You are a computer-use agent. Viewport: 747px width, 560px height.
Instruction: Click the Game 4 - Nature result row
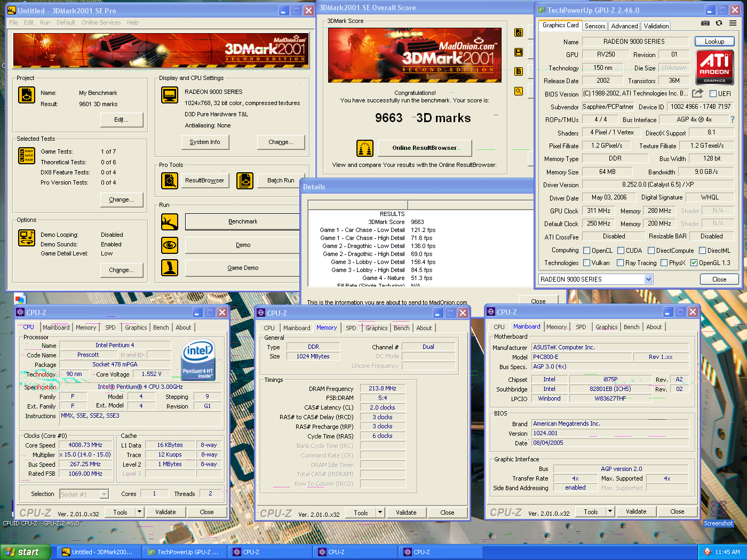point(398,278)
